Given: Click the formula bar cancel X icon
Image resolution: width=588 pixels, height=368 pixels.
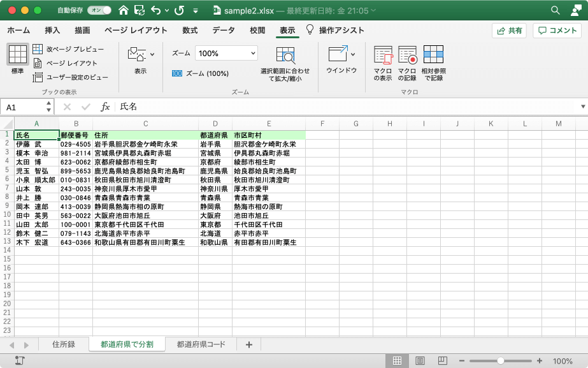Looking at the screenshot, I should click(67, 107).
